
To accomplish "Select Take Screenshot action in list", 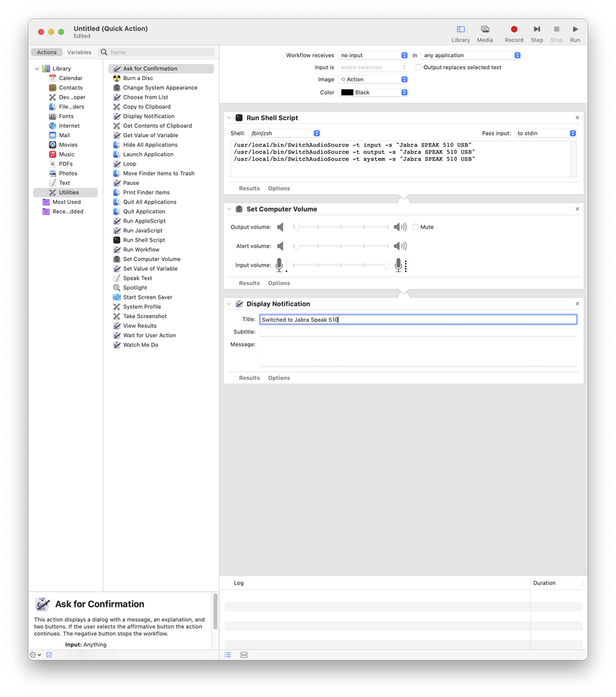I will (145, 317).
